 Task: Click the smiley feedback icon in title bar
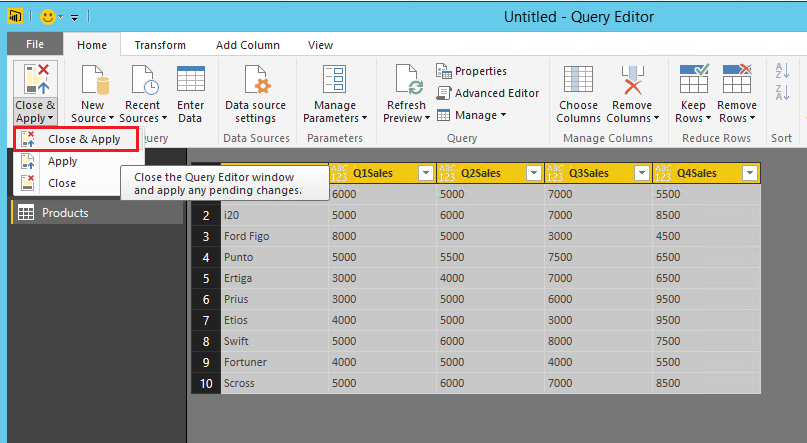click(50, 17)
